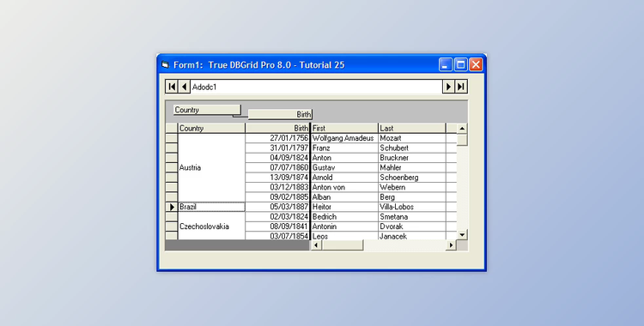Select last name Webern
644x326 pixels.
tap(412, 188)
